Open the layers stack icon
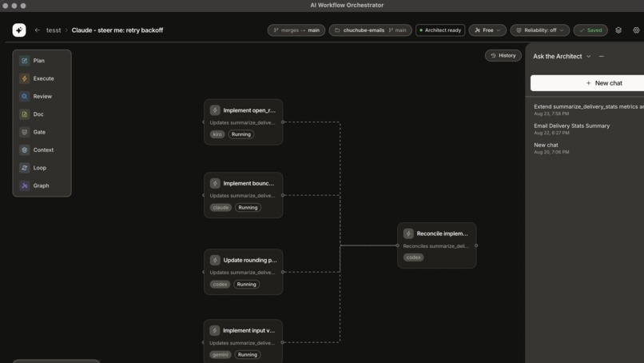 [618, 30]
